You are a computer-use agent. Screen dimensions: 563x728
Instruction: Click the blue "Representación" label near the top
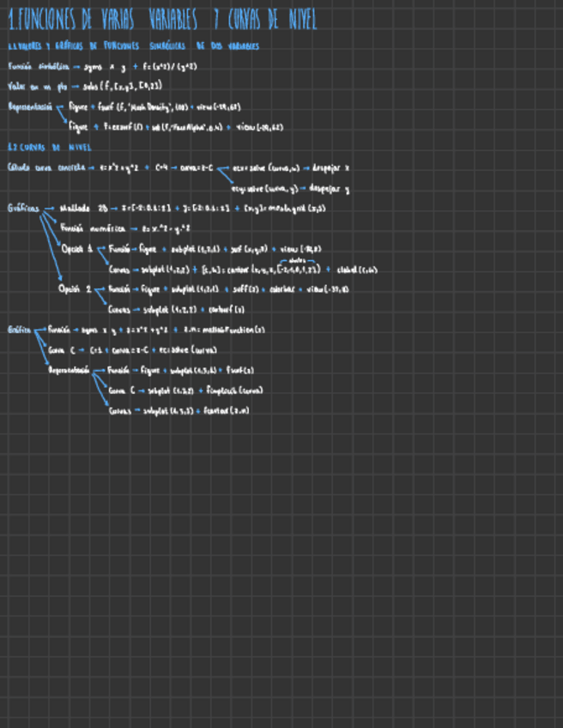[30, 107]
